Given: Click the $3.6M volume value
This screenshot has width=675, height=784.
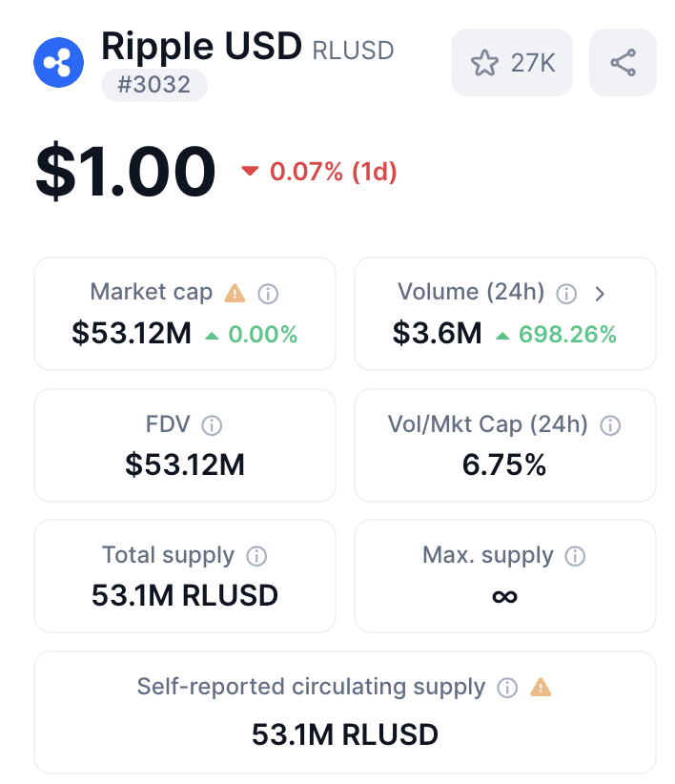Looking at the screenshot, I should [437, 334].
